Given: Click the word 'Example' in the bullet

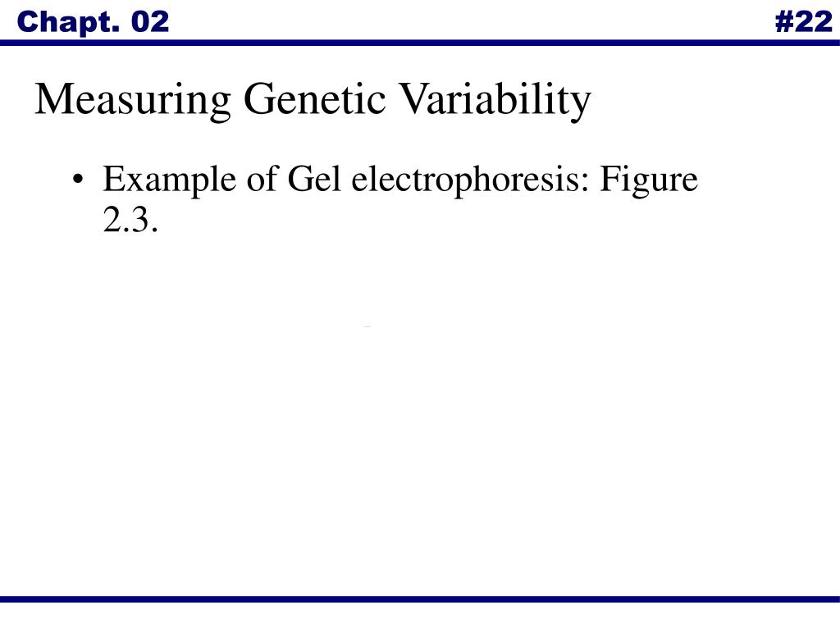Looking at the screenshot, I should [x=169, y=180].
